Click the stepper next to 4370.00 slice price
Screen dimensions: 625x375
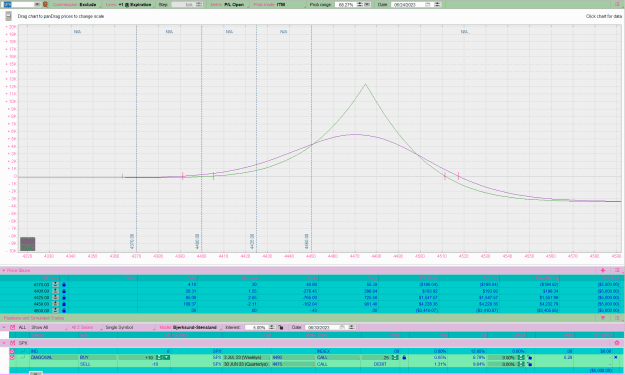pyautogui.click(x=55, y=285)
